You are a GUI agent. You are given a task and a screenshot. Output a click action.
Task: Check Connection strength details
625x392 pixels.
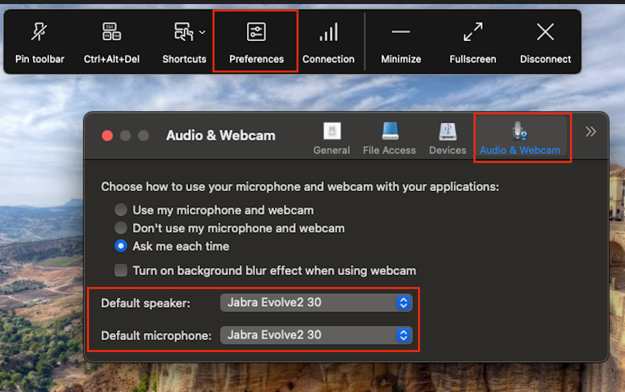click(x=328, y=42)
